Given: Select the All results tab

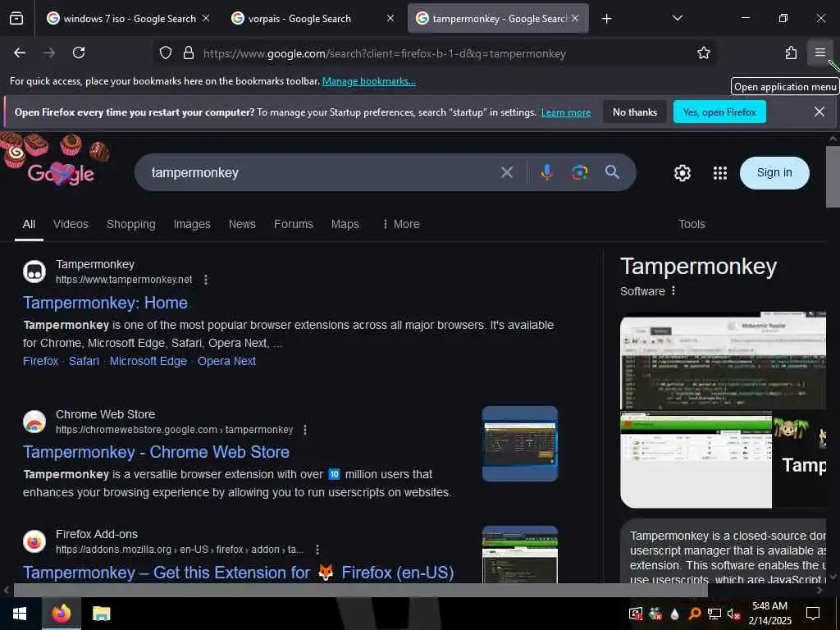Looking at the screenshot, I should (x=29, y=225).
